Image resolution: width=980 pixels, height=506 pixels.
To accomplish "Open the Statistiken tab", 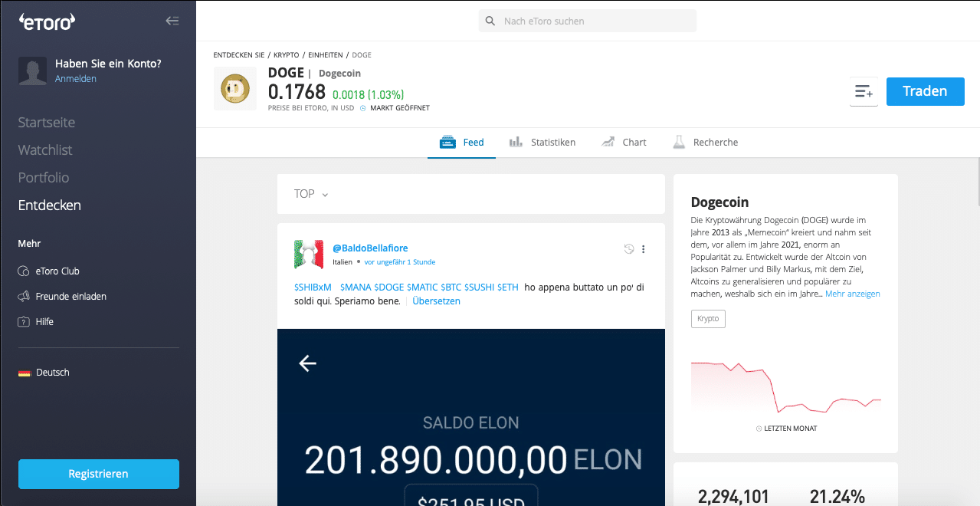I will click(542, 143).
